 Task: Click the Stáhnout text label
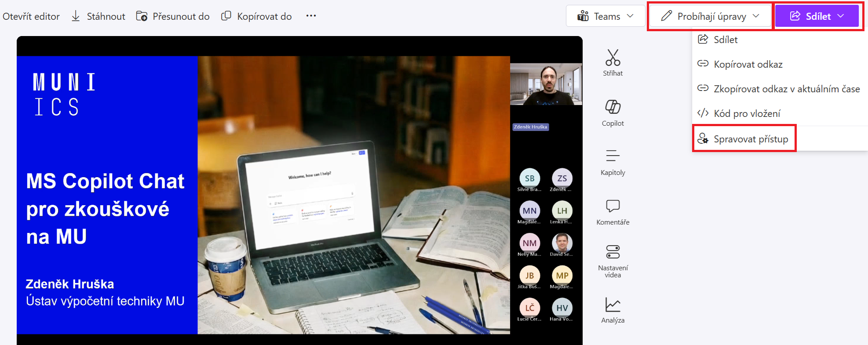click(x=106, y=16)
